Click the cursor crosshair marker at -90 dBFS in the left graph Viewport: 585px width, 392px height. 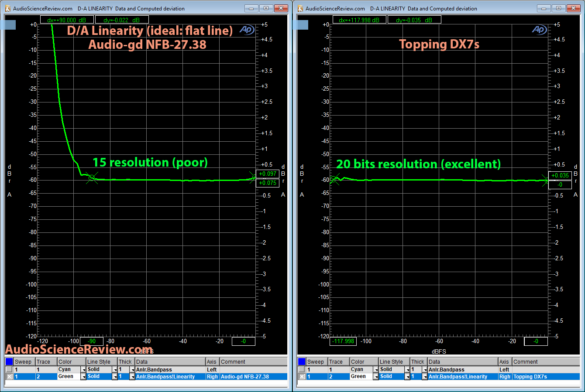click(x=92, y=178)
